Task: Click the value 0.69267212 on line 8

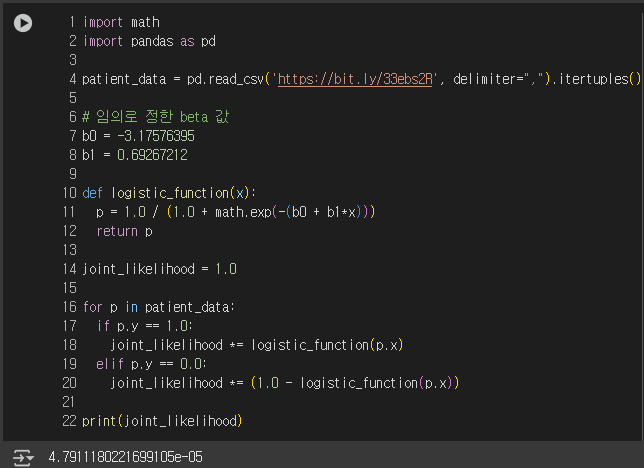Action: click(152, 155)
